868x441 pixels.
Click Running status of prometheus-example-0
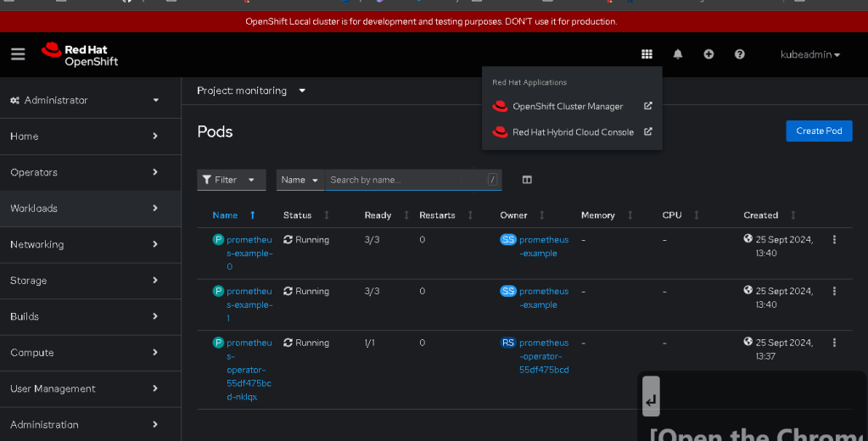306,240
